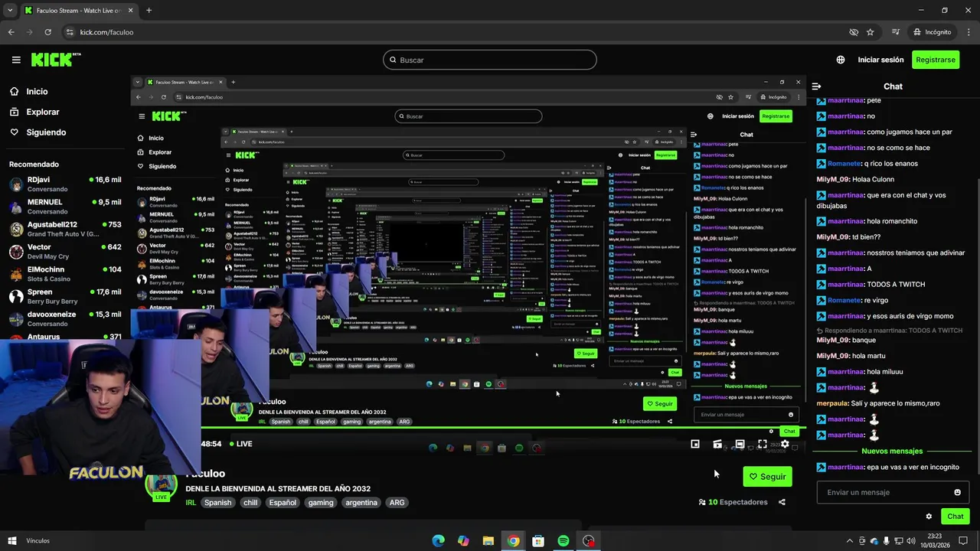Collapse the chat panel with its arrow icon
This screenshot has width=980, height=551.
816,86
